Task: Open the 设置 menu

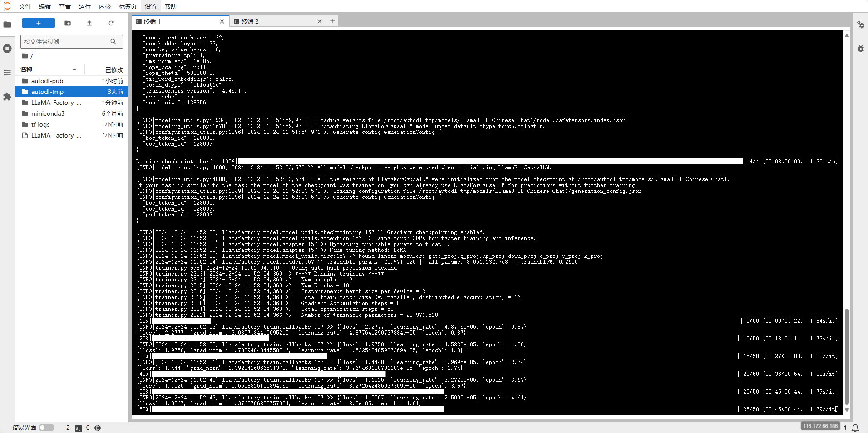Action: pyautogui.click(x=151, y=6)
